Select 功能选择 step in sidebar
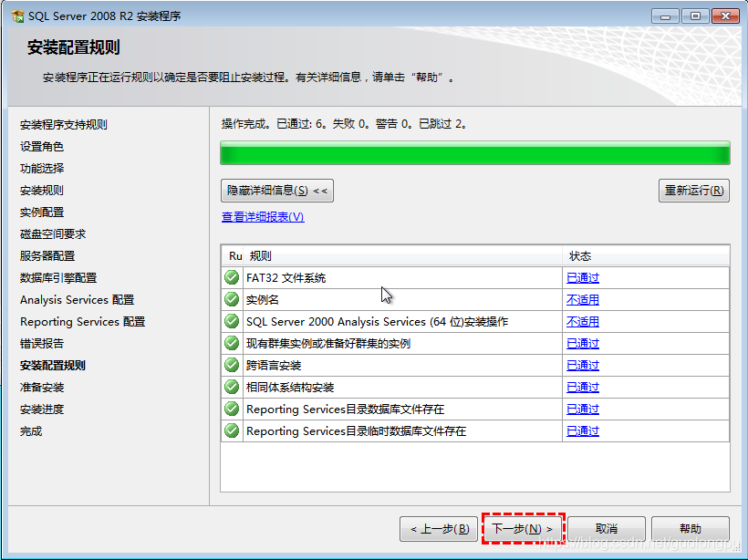Image resolution: width=748 pixels, height=560 pixels. tap(42, 169)
